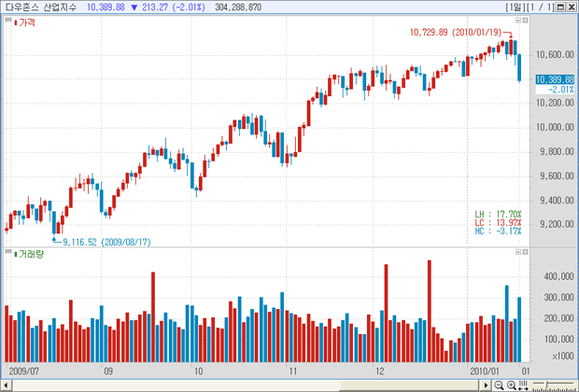Image resolution: width=579 pixels, height=392 pixels.
Task: Click the [1 / 1] page indicator
Action: pyautogui.click(x=541, y=7)
